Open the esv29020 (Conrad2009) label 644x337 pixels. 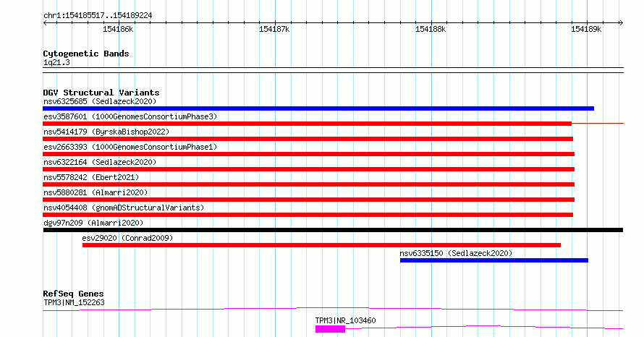click(127, 238)
